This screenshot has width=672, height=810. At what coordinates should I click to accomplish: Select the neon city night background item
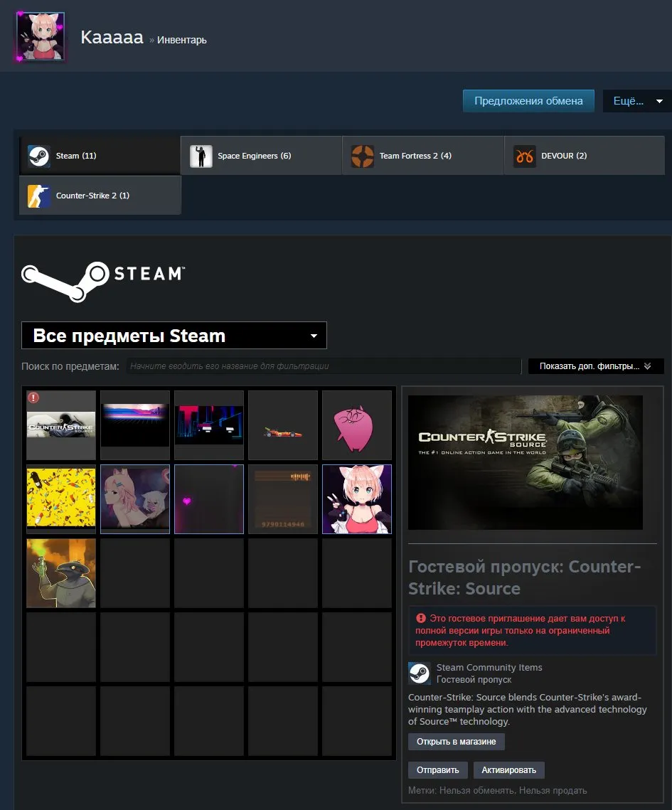click(208, 425)
